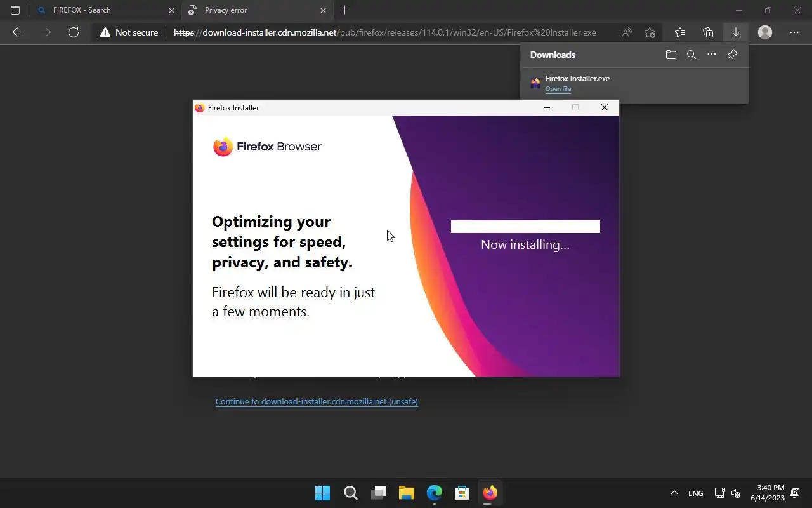Click the Firefox Installer title bar icon
This screenshot has height=508, width=812.
coord(200,108)
